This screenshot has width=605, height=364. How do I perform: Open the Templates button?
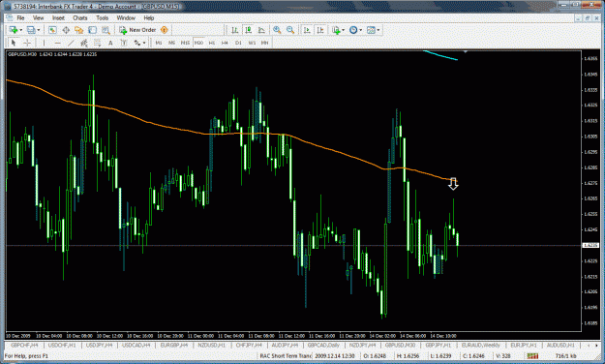click(371, 30)
